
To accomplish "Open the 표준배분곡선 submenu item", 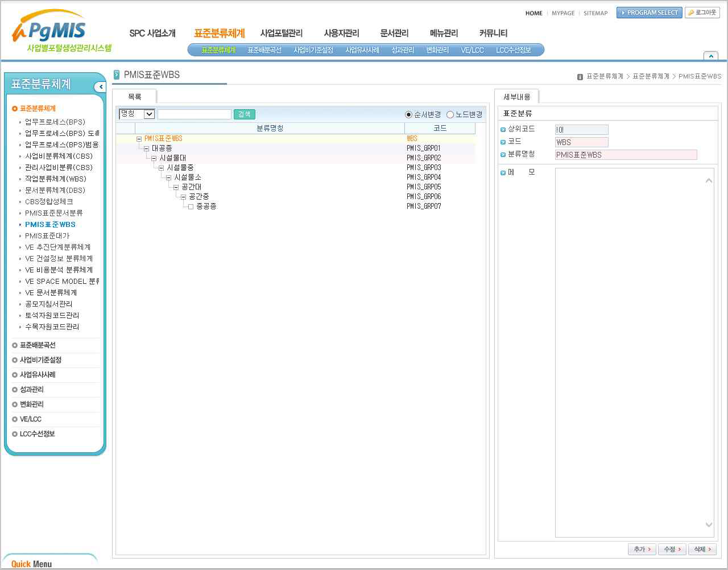I will (264, 50).
